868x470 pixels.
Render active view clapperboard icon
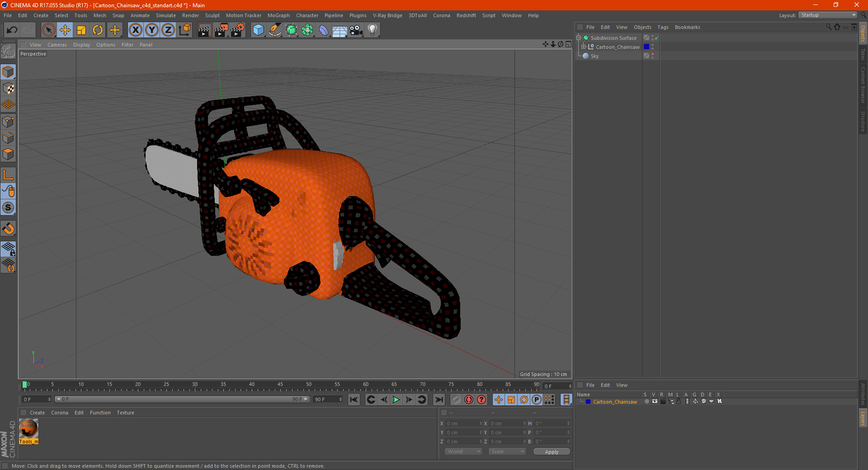[x=204, y=30]
